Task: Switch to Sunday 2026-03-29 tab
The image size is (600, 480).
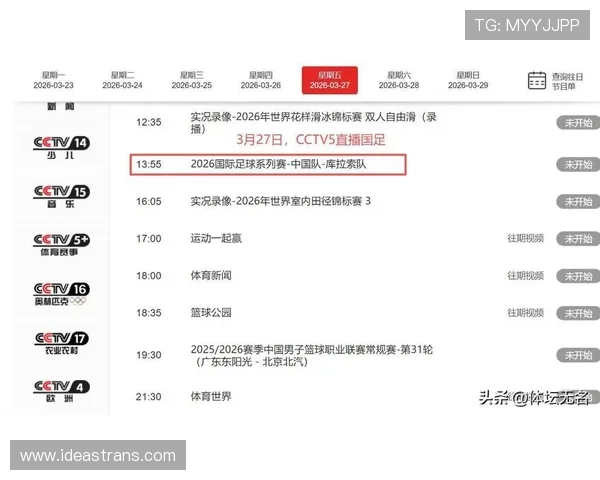Action: pos(468,80)
